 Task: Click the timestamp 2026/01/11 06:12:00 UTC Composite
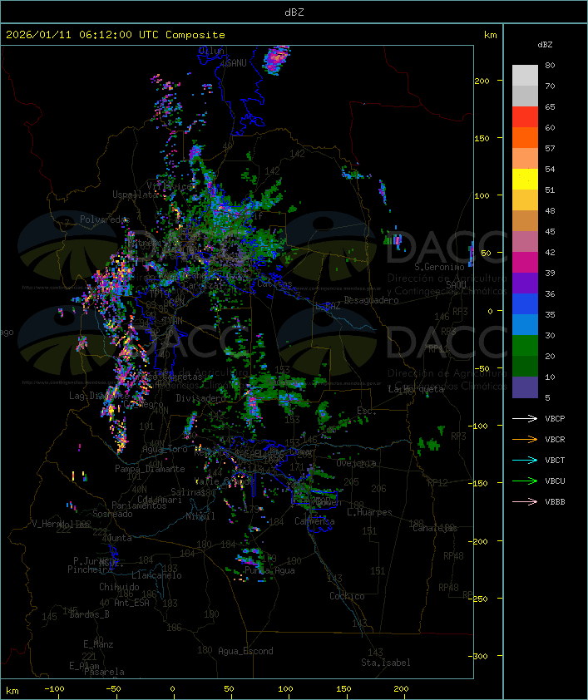coord(116,35)
